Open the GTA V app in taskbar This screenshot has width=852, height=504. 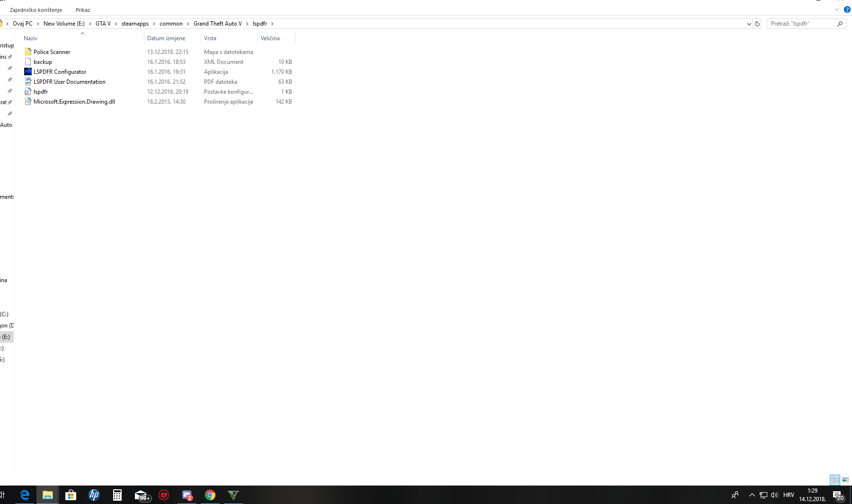pos(233,495)
